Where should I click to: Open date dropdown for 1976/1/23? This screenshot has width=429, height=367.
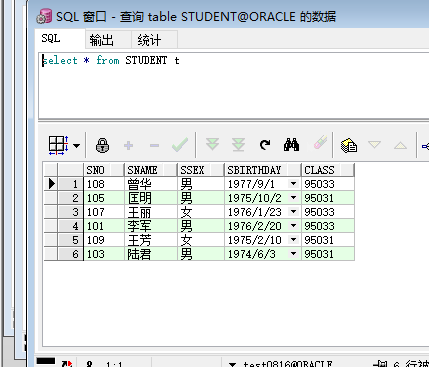point(294,212)
